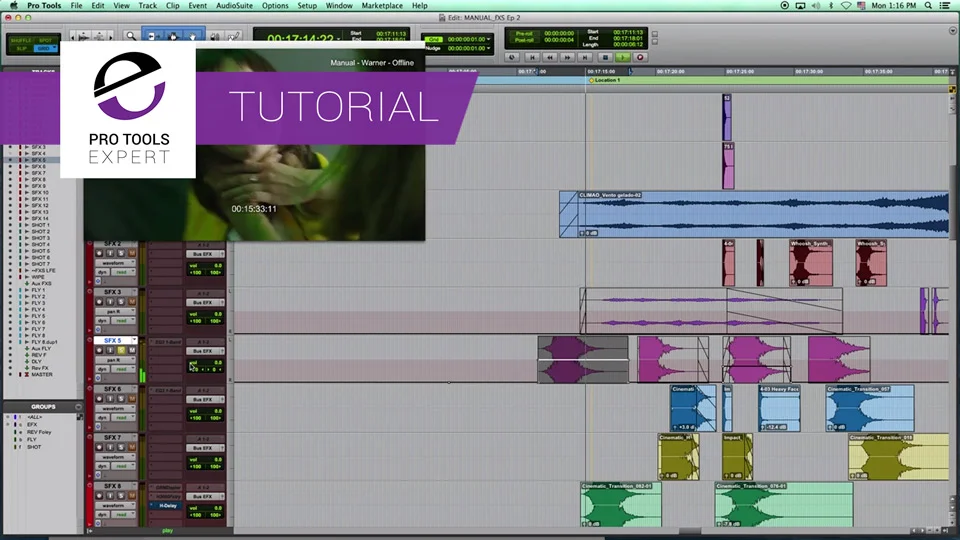Viewport: 960px width, 540px height.
Task: Click the H-Delay insert on SFX 8
Action: [x=166, y=506]
